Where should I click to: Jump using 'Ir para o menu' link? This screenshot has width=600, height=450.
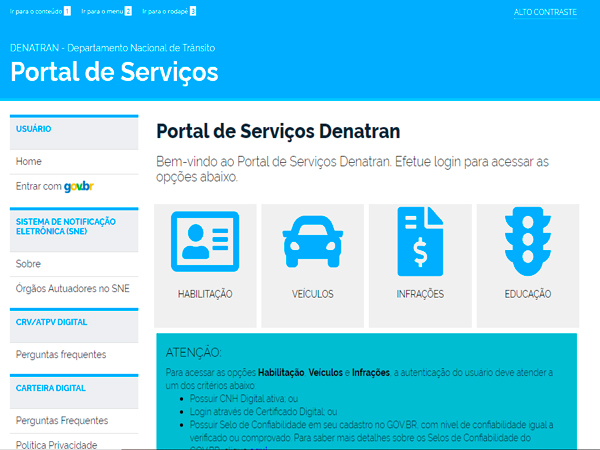coord(106,11)
